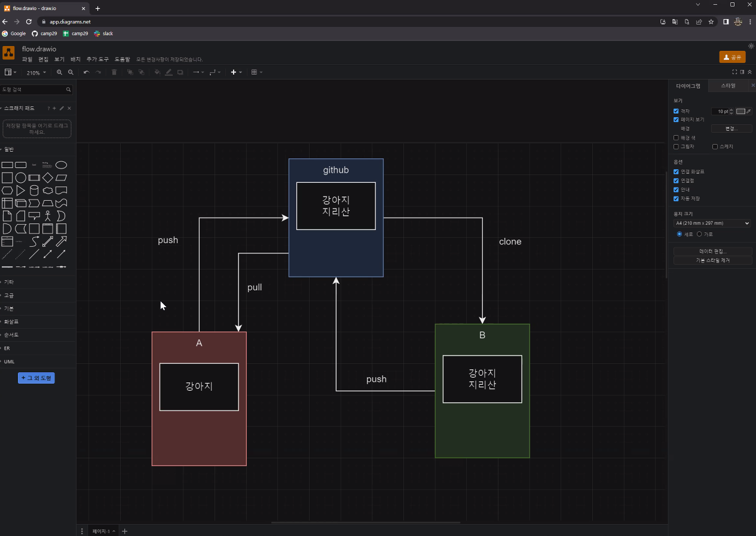Switch to the 스타일 tab

pyautogui.click(x=728, y=86)
